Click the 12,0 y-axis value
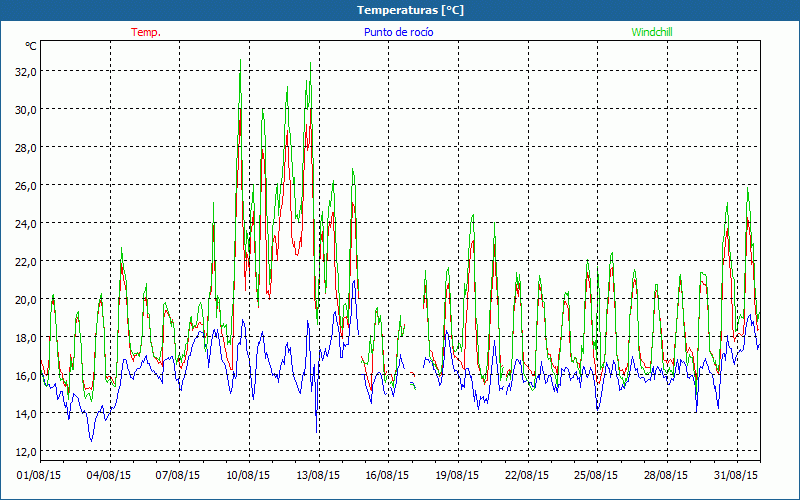Image resolution: width=800 pixels, height=500 pixels. pos(26,452)
